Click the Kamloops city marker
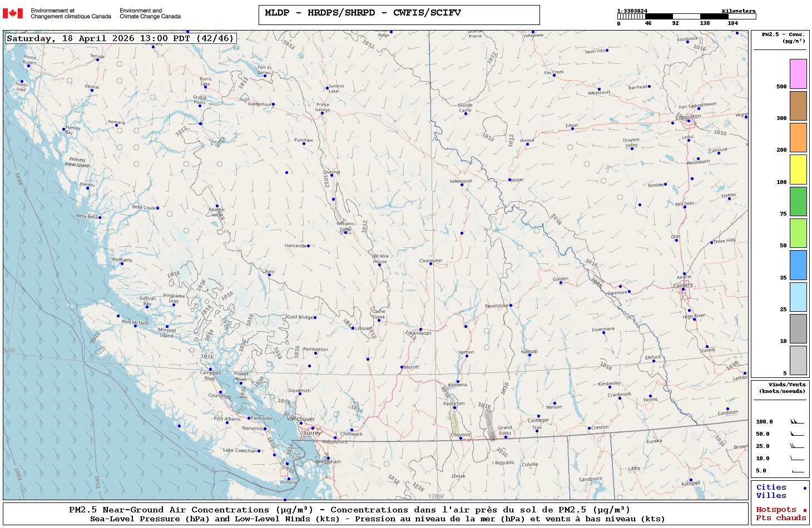This screenshot has width=812, height=528. pos(420,330)
